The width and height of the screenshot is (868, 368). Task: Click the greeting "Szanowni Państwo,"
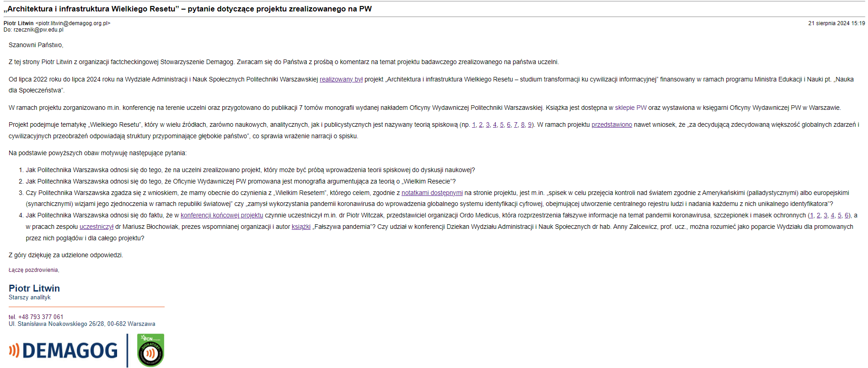[x=36, y=45]
